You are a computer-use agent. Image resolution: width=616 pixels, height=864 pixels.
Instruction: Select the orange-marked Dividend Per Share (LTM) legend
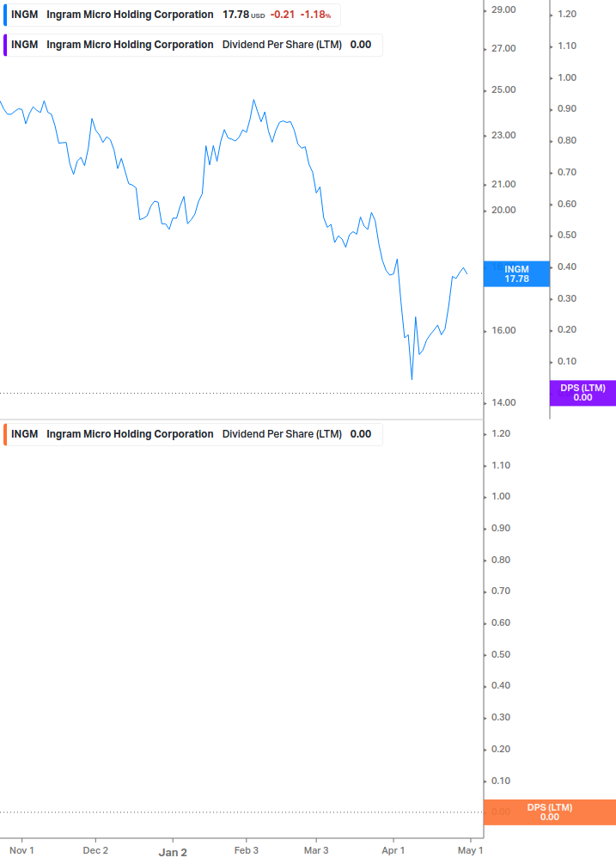(x=192, y=434)
